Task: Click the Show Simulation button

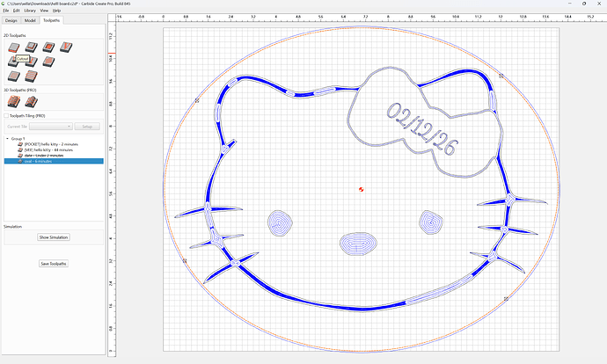Action: 54,237
